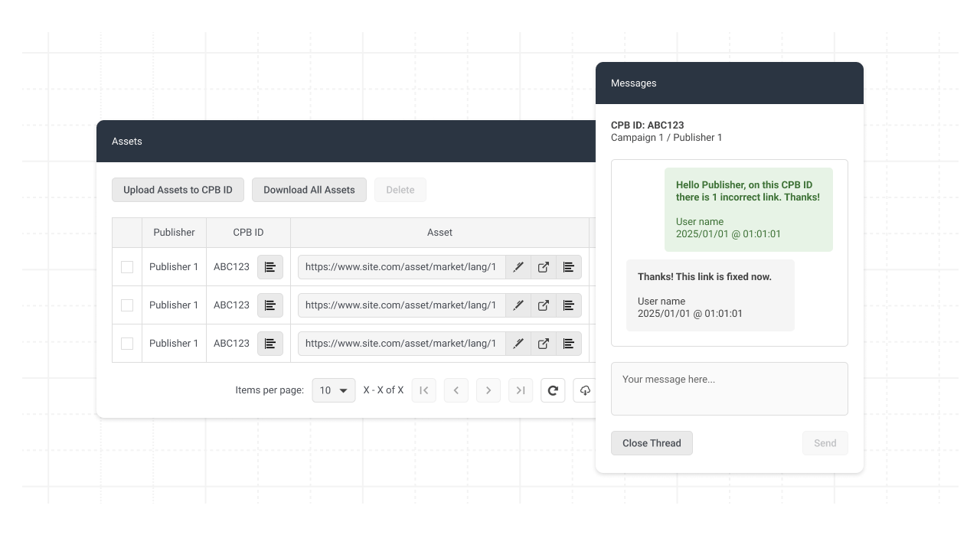Click the Messages panel title
Image resolution: width=980 pixels, height=551 pixels.
[x=634, y=83]
